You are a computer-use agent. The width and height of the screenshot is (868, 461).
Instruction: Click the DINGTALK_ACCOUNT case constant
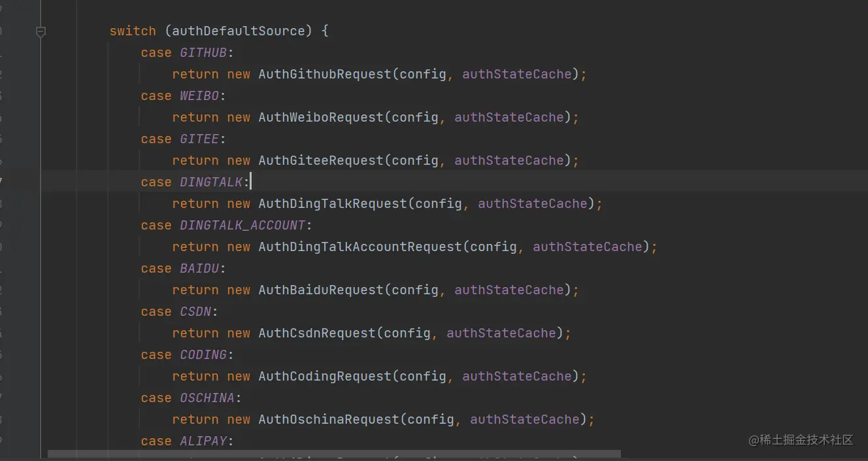pyautogui.click(x=242, y=225)
